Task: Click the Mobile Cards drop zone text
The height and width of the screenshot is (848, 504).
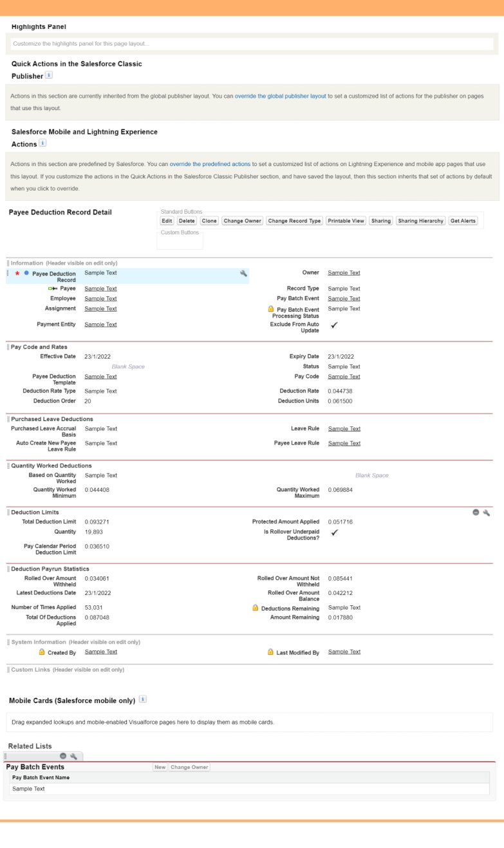Action: pyautogui.click(x=143, y=722)
